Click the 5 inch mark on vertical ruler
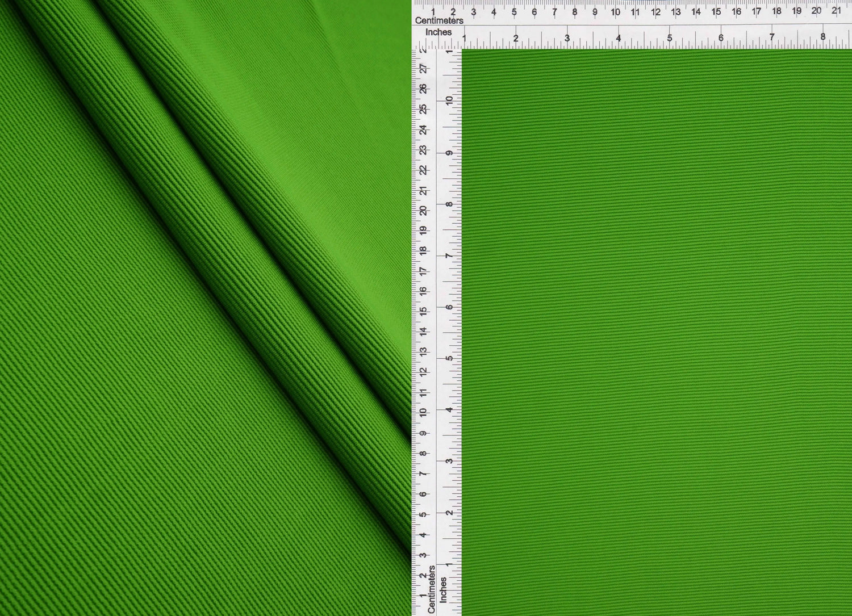The width and height of the screenshot is (852, 616). tap(449, 358)
